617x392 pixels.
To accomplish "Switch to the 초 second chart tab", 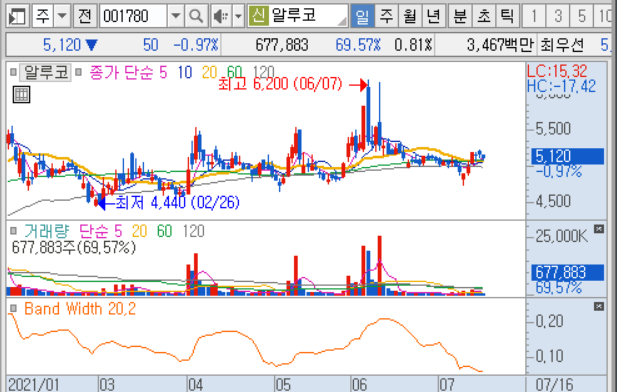I will 484,16.
